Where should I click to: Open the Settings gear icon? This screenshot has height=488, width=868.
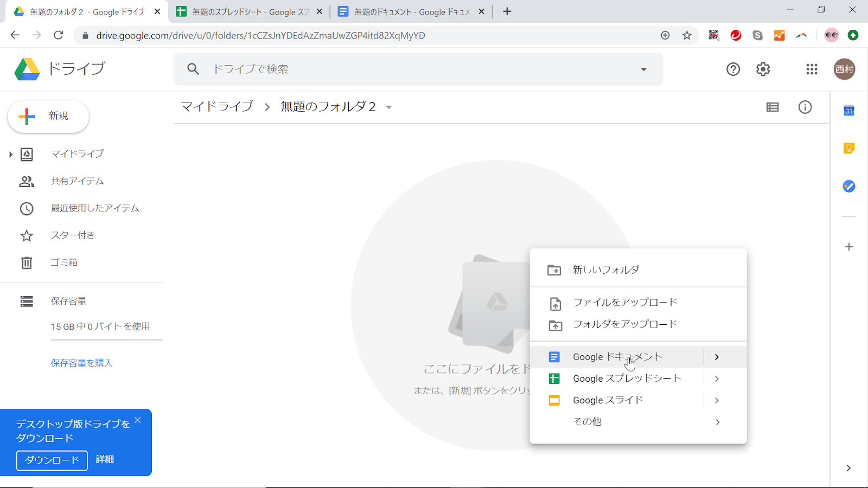(x=763, y=69)
